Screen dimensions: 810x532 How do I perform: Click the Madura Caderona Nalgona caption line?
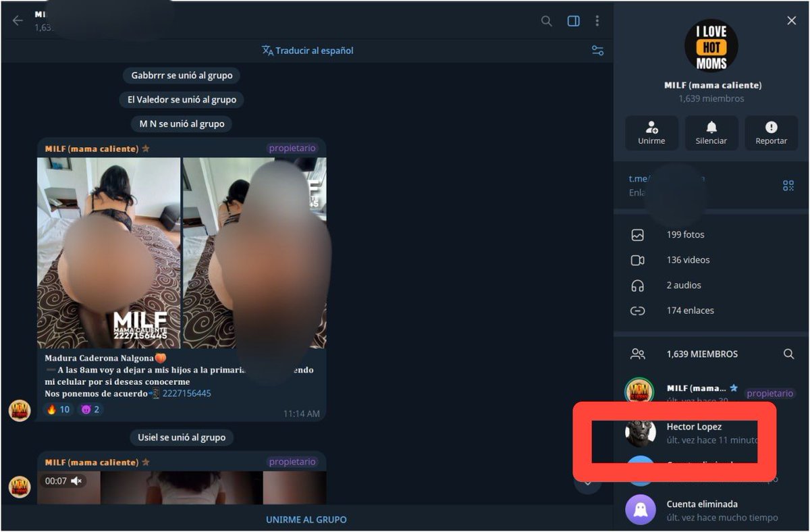point(105,358)
